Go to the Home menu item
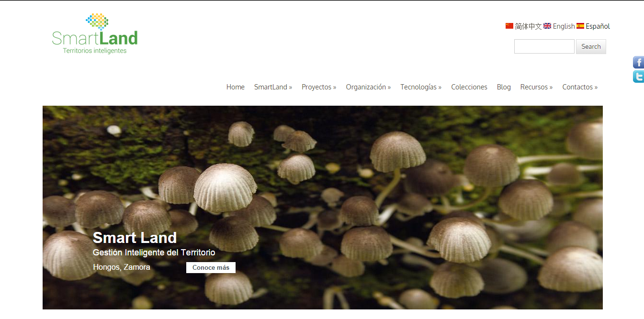The width and height of the screenshot is (644, 319). point(235,87)
